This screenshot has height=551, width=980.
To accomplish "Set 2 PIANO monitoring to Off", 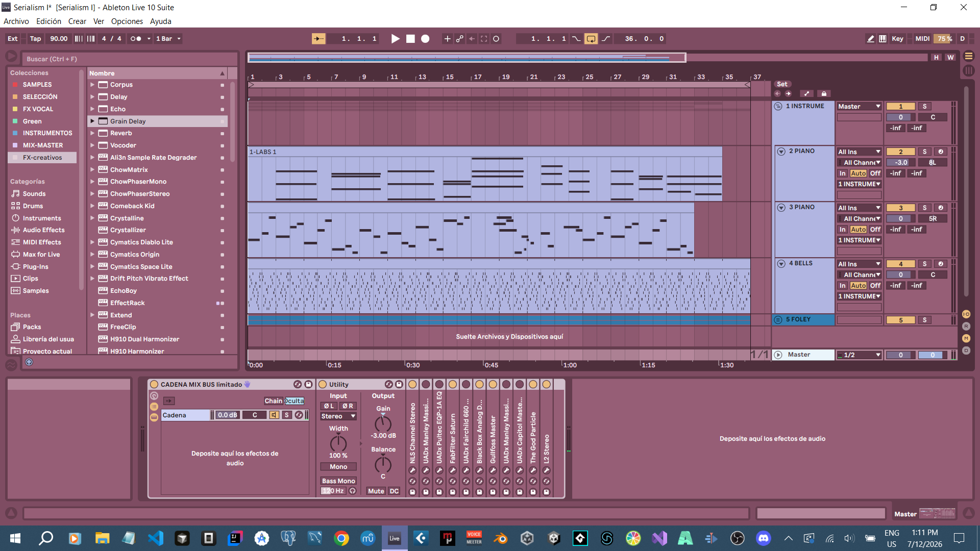I will 875,173.
